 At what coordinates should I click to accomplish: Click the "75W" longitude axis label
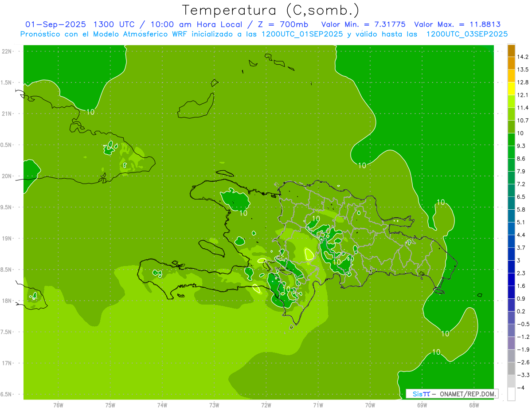[110, 405]
